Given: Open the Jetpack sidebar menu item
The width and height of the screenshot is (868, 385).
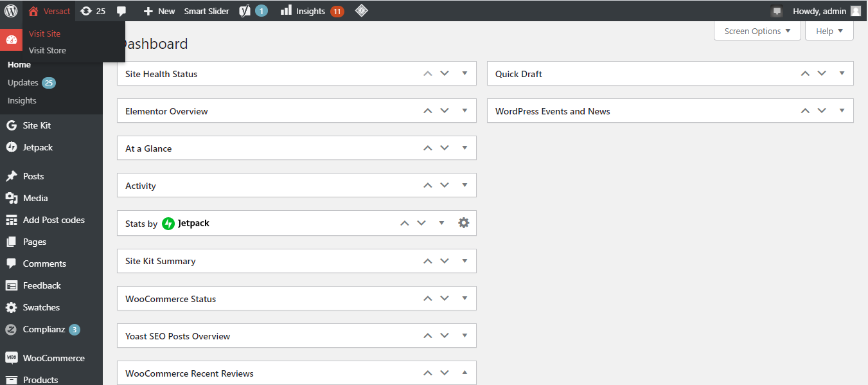Looking at the screenshot, I should (38, 147).
